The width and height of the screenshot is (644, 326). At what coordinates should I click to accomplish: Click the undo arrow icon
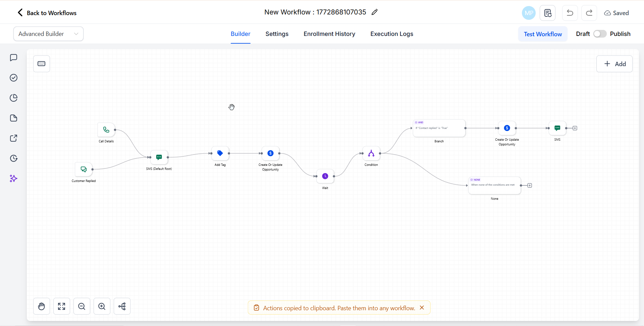[570, 13]
